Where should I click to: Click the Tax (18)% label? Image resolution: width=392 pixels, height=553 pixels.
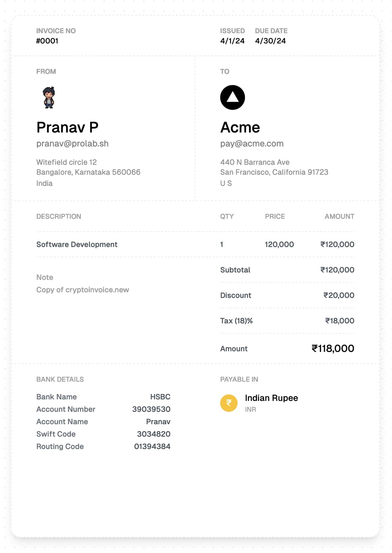(236, 321)
